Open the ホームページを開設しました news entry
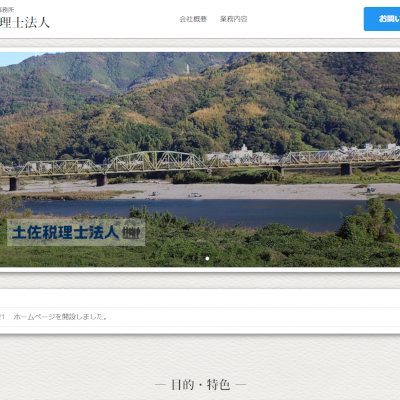The image size is (400, 400). [x=60, y=317]
